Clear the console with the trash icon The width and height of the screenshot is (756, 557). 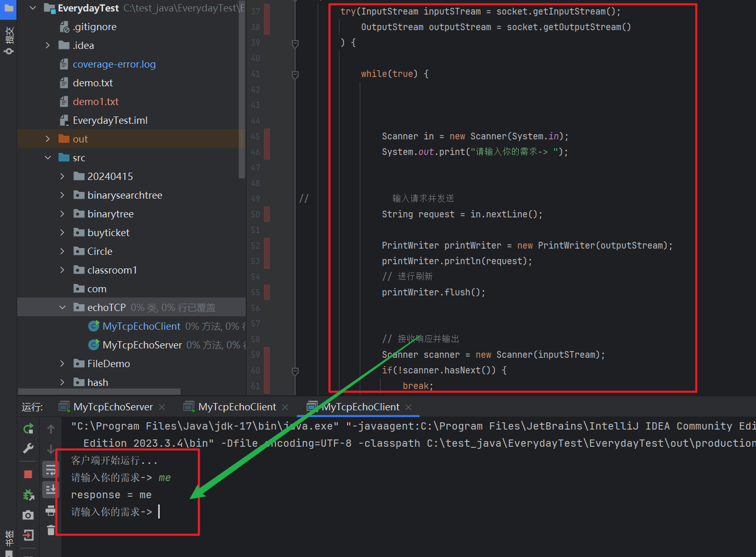[50, 530]
